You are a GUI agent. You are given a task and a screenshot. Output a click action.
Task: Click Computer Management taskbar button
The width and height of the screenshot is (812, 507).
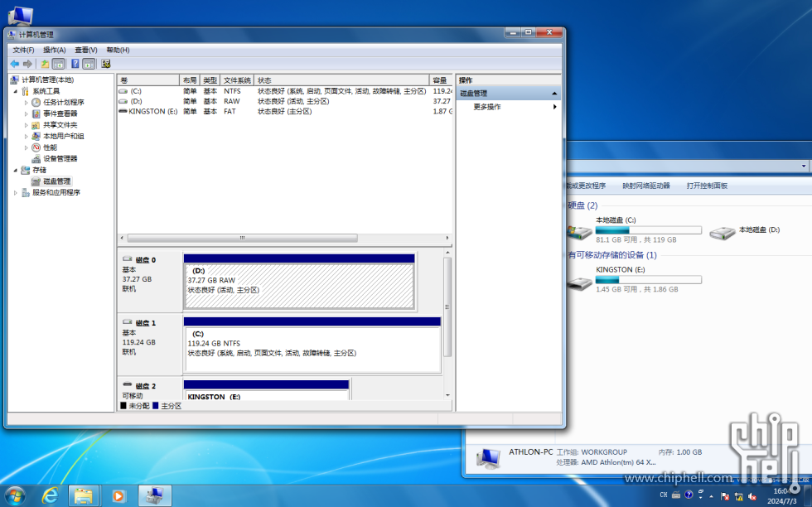[155, 495]
